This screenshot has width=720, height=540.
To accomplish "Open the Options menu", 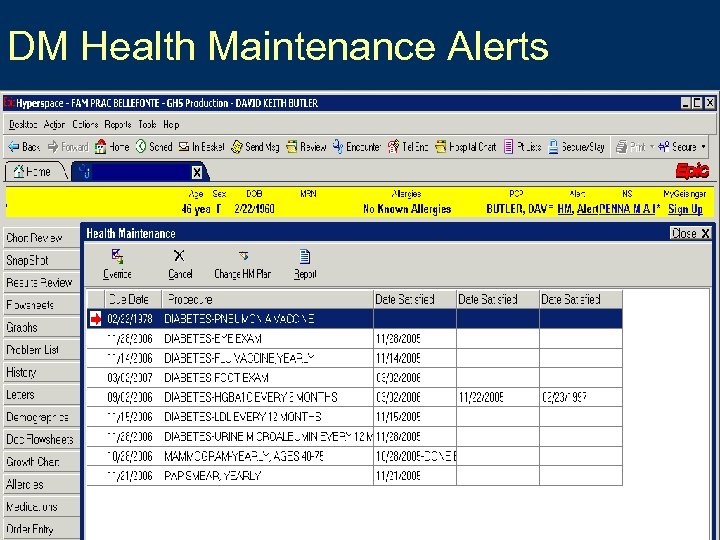I will pos(85,124).
